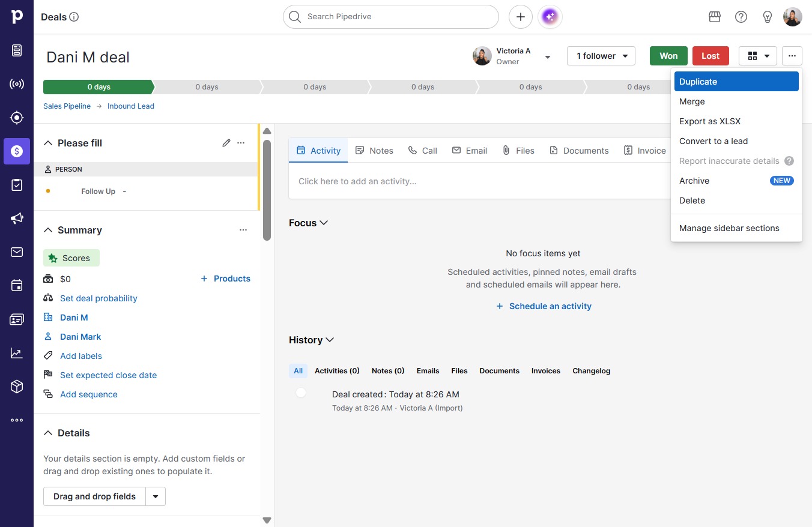The height and width of the screenshot is (527, 812).
Task: Open Products box icon in sidebar
Action: tap(17, 387)
